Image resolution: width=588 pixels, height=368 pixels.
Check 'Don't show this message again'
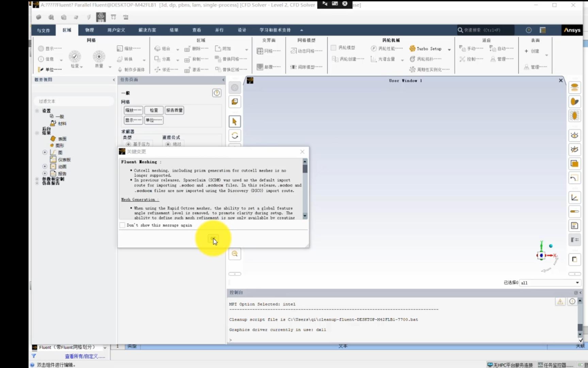(x=122, y=225)
